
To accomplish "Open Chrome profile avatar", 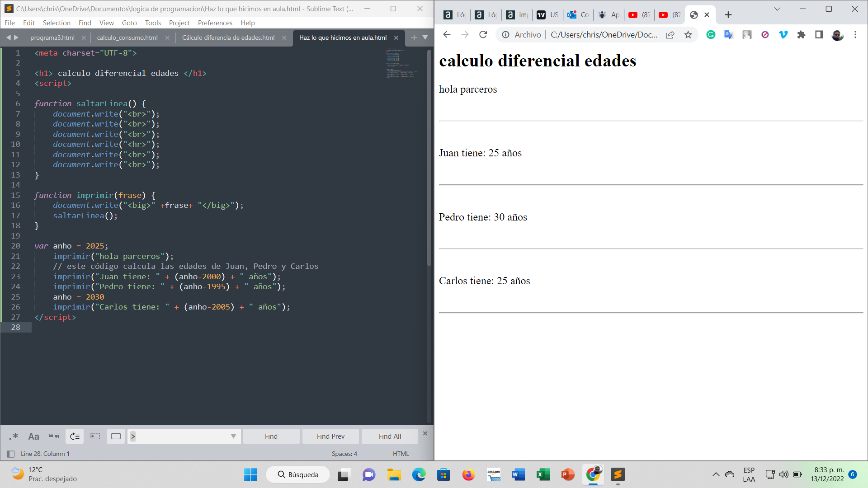I will 837,34.
